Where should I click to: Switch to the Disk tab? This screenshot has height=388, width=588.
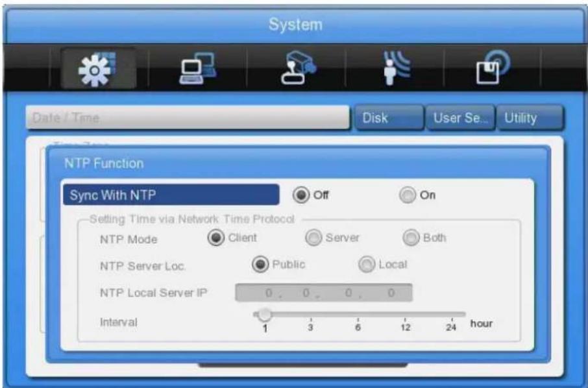click(389, 117)
